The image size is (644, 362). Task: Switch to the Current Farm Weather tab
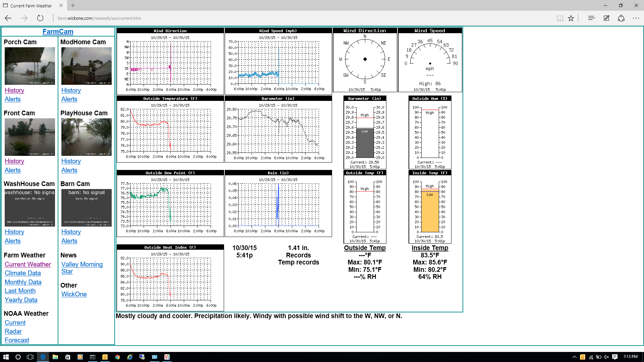coord(31,6)
